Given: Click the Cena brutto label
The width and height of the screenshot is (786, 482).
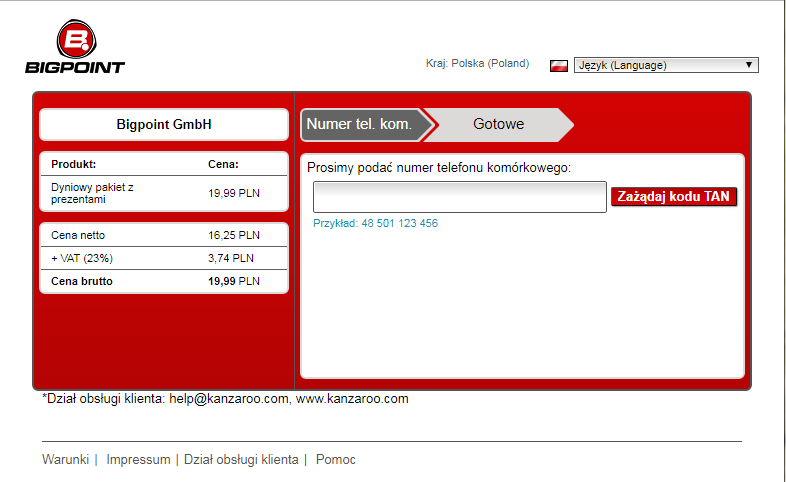Looking at the screenshot, I should click(82, 282).
